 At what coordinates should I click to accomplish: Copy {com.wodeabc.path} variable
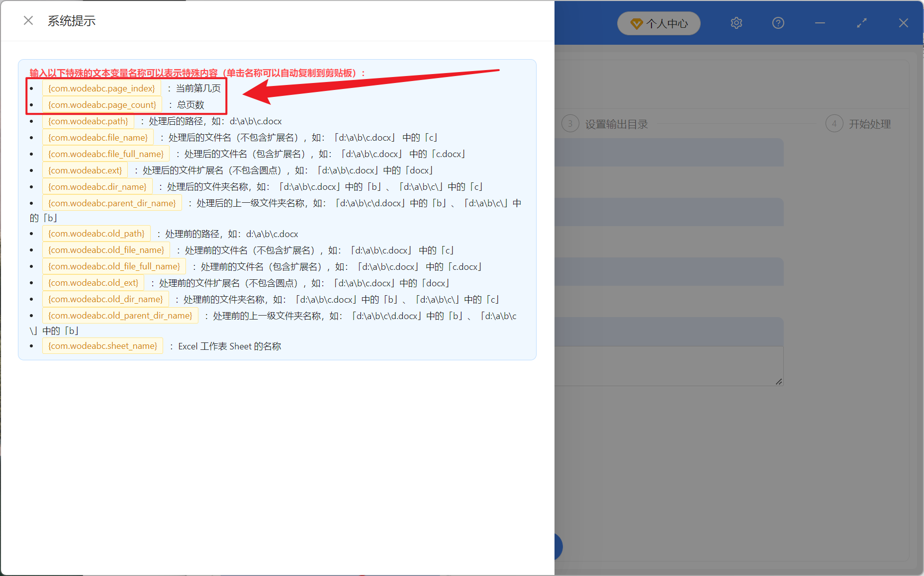[x=88, y=121]
